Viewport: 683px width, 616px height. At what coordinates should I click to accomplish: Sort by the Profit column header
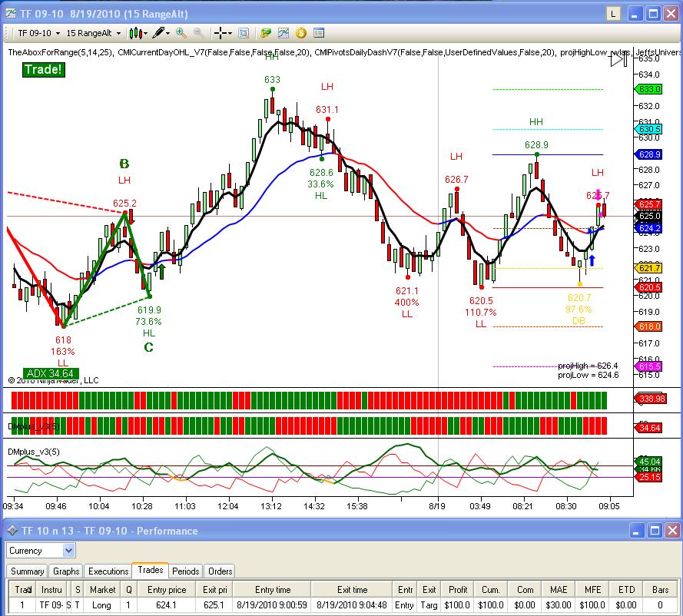point(457,589)
